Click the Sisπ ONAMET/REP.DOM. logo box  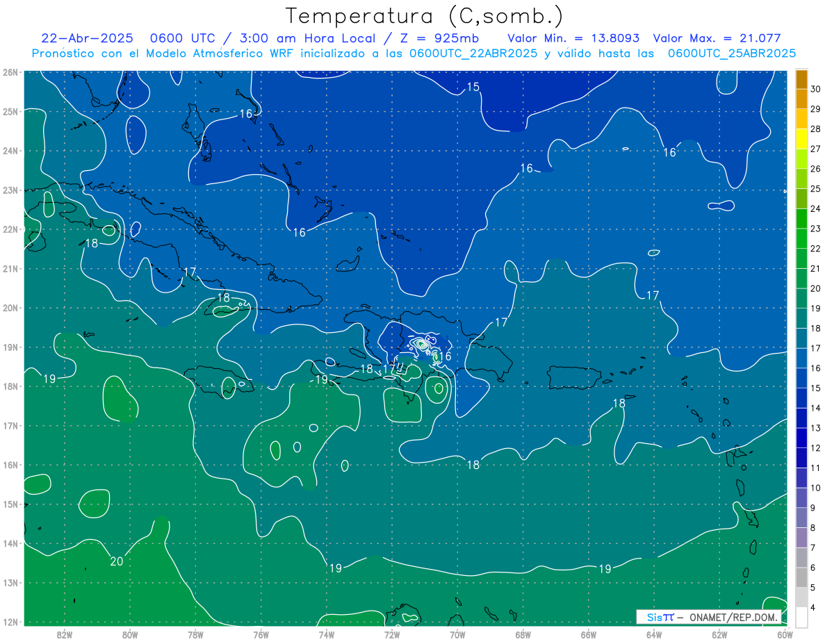tap(709, 617)
